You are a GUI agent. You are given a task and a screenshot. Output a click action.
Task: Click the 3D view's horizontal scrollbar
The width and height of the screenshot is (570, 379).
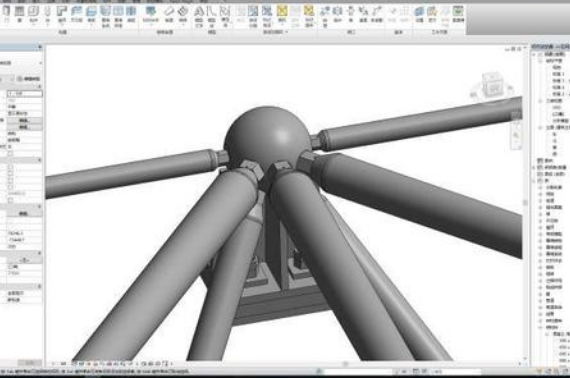click(345, 363)
